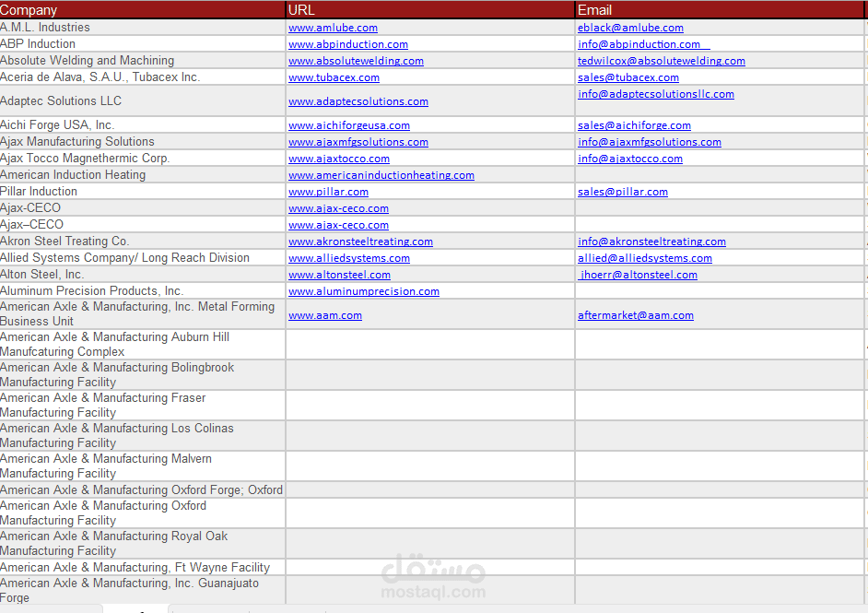868x613 pixels.
Task: Select the Absolute Welding and Machining cell
Action: point(142,61)
